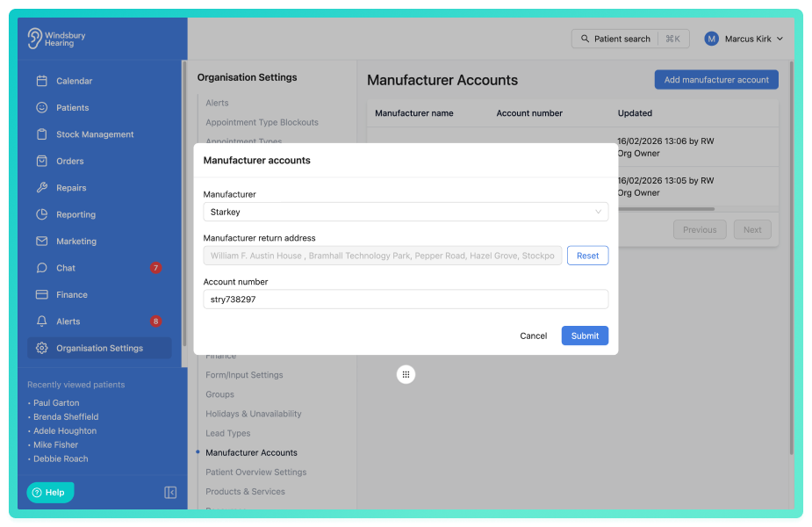This screenshot has width=812, height=527.
Task: Expand the Marcus Kirk user menu chevron
Action: (780, 39)
